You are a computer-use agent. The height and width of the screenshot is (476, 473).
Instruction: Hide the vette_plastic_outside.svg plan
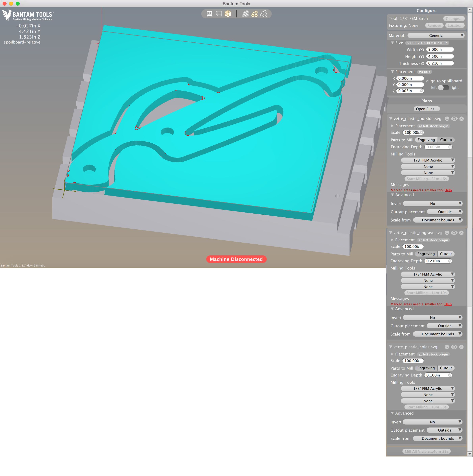pos(454,119)
